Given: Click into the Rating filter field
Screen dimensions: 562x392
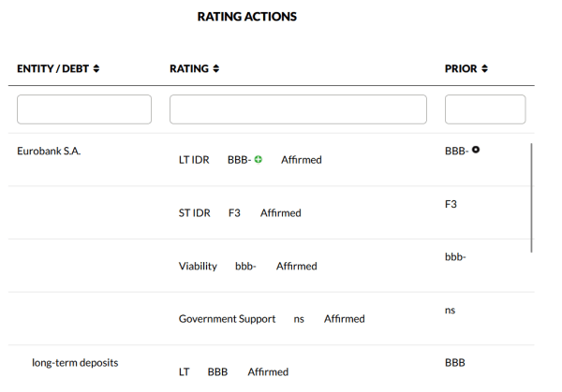Looking at the screenshot, I should click(298, 109).
